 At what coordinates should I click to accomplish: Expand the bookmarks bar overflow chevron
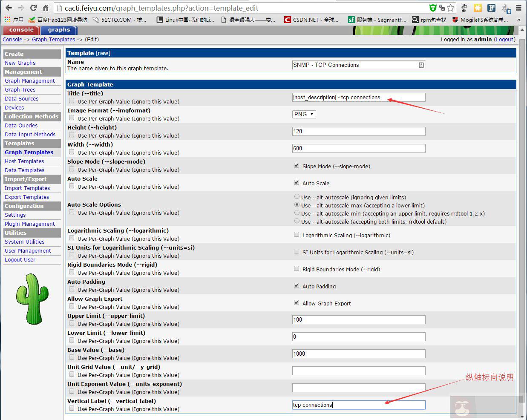(518, 20)
